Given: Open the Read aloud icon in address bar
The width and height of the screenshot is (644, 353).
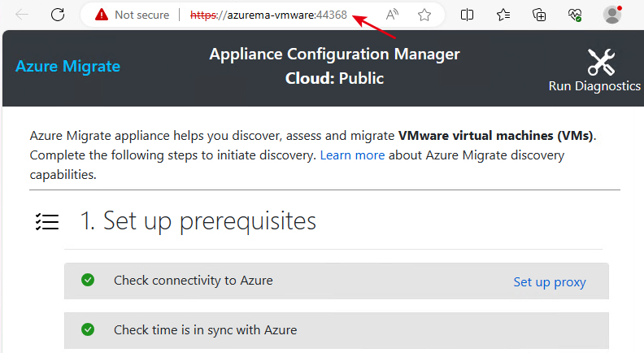Looking at the screenshot, I should click(x=392, y=15).
